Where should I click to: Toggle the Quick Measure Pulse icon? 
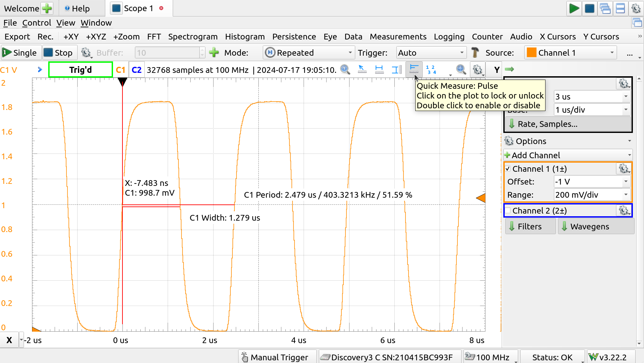tap(414, 69)
